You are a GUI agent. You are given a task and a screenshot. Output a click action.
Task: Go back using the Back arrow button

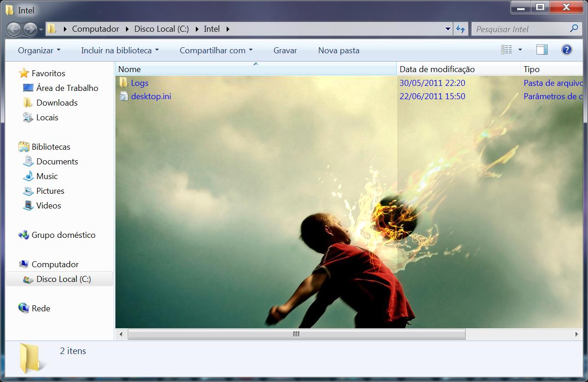pos(14,29)
